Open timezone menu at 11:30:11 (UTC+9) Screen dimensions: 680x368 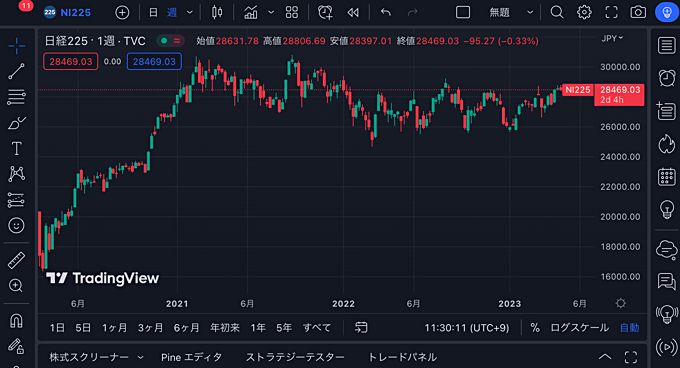[467, 328]
